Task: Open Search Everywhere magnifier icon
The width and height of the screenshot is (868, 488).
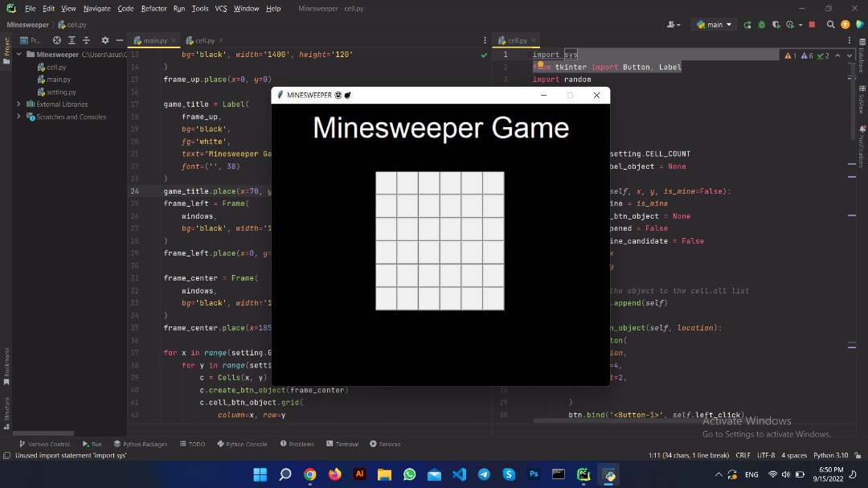Action: point(830,24)
